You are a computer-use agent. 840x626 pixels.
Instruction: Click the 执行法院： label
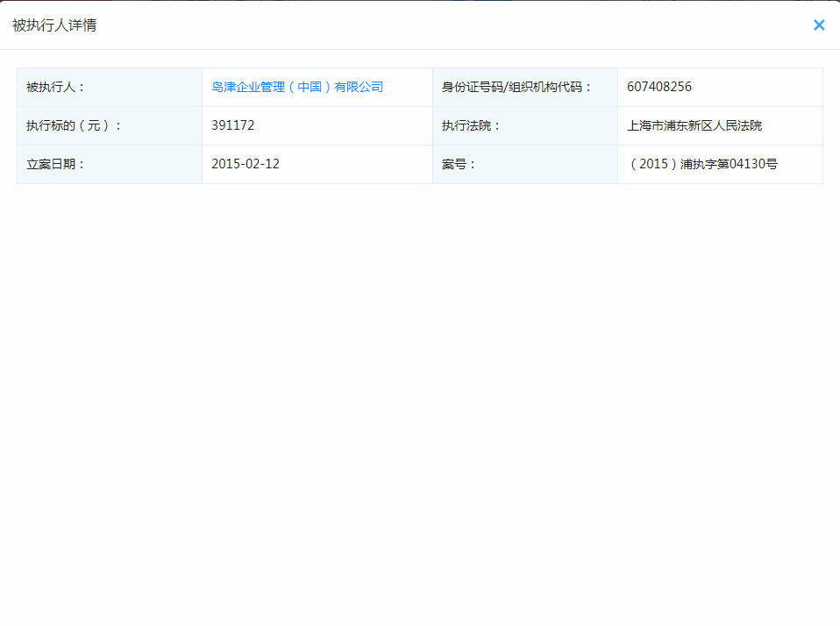471,125
